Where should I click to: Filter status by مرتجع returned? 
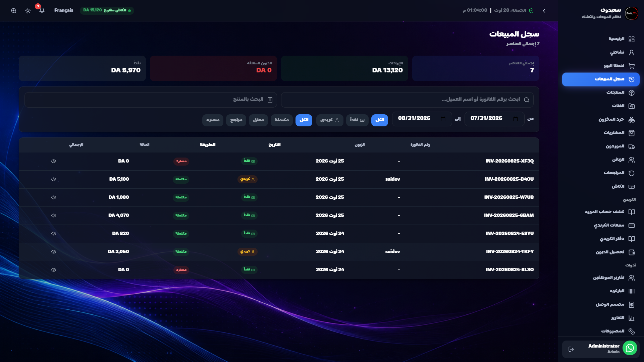click(x=236, y=120)
